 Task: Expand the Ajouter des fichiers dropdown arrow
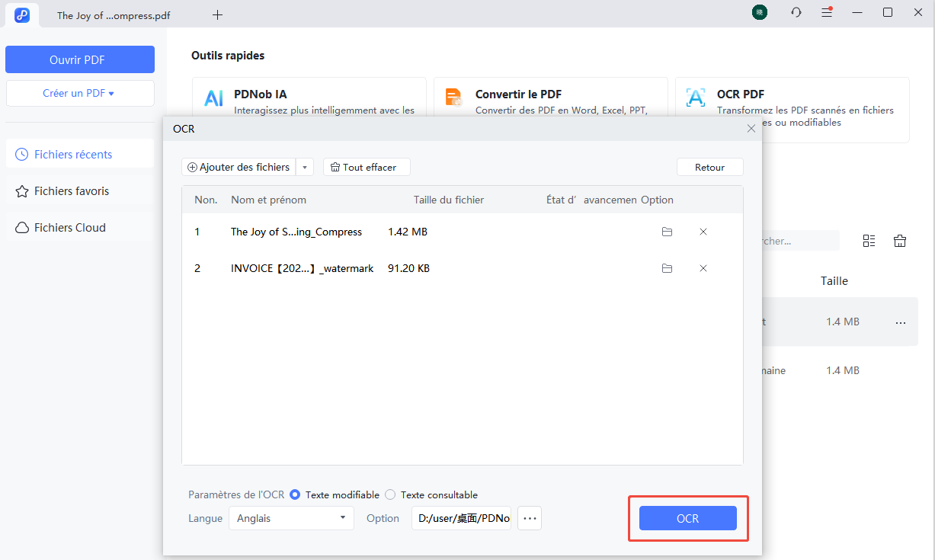point(305,167)
